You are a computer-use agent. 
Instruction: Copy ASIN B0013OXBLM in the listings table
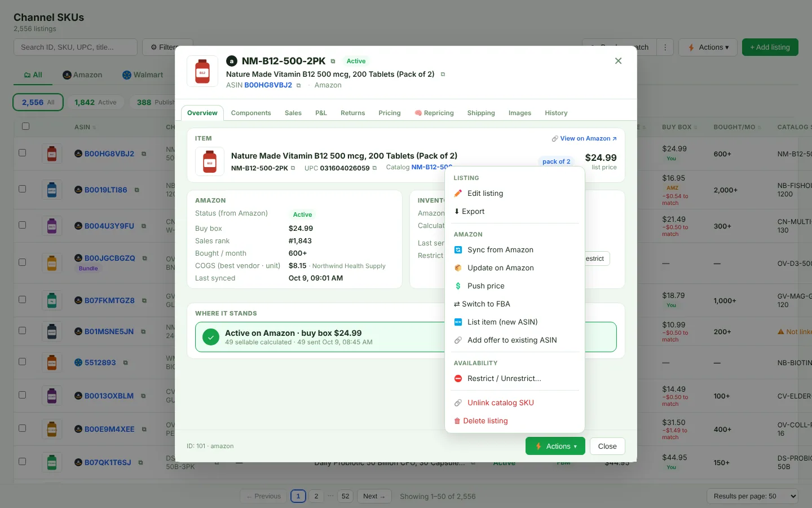point(143,396)
